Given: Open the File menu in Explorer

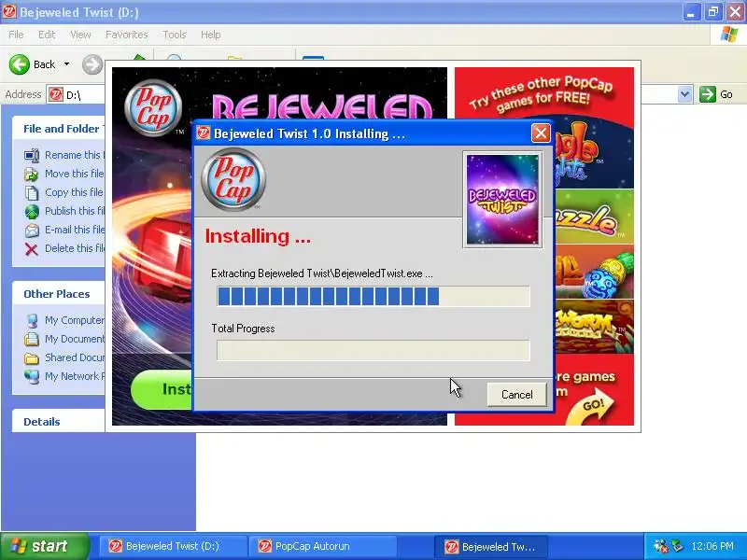Looking at the screenshot, I should [x=16, y=35].
